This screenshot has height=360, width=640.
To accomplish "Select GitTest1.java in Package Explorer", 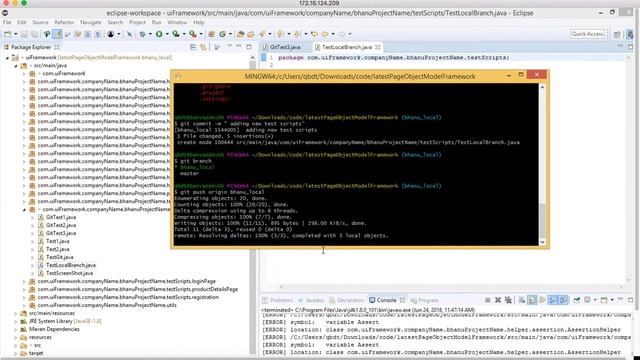I will click(61, 218).
